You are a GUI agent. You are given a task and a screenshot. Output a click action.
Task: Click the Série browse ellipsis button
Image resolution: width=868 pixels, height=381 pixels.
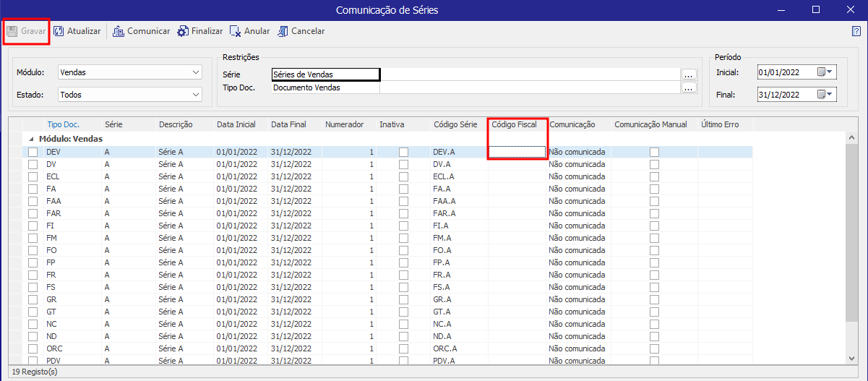click(x=689, y=74)
